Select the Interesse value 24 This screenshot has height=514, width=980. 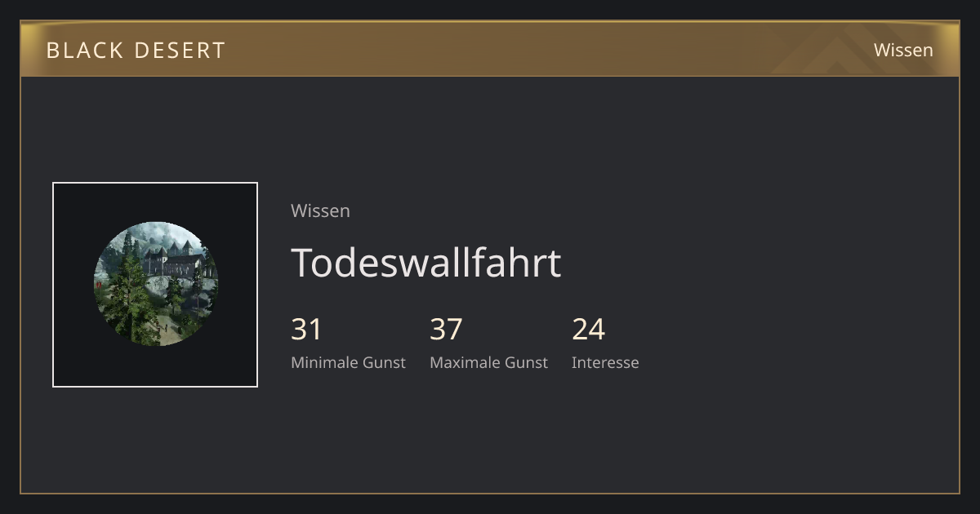(588, 330)
